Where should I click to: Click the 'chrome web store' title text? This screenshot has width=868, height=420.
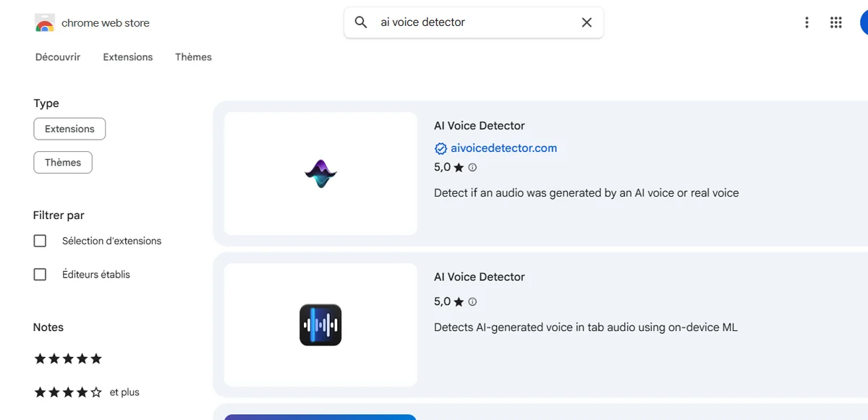[x=106, y=23]
